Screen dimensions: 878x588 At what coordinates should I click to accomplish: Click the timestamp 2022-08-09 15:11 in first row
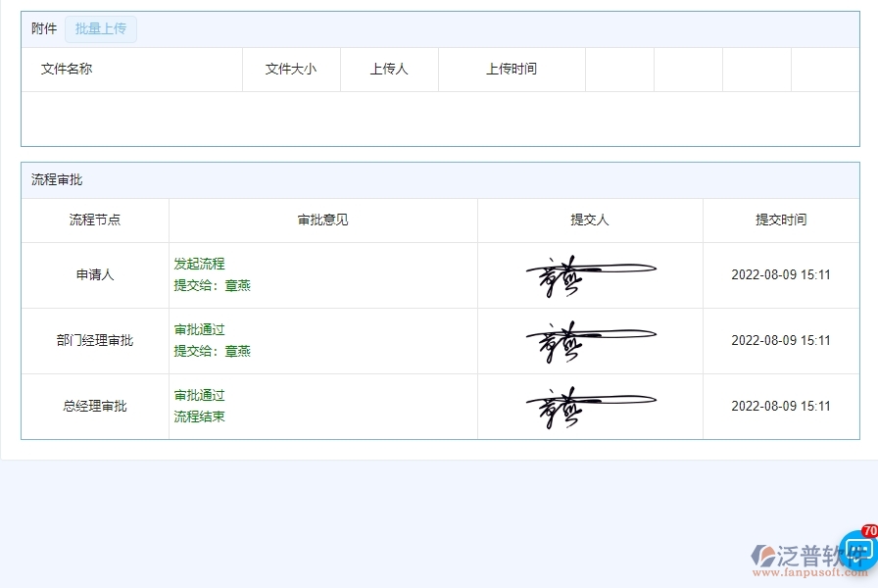click(781, 274)
